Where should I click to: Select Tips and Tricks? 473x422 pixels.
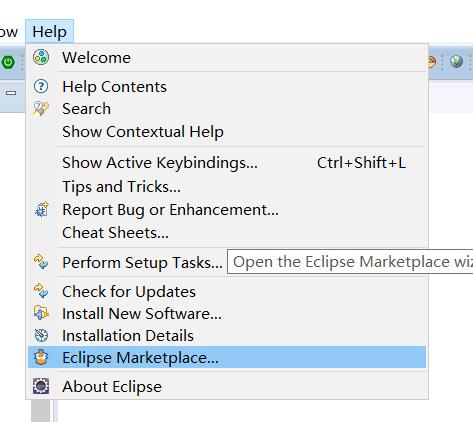point(227,186)
